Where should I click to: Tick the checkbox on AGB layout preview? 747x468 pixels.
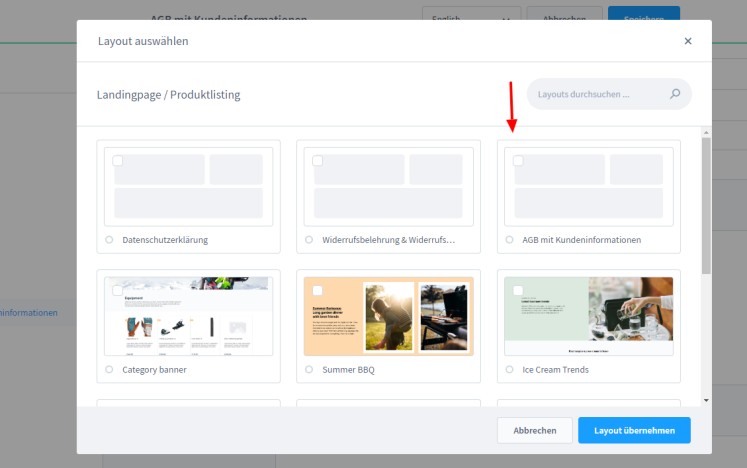[518, 160]
